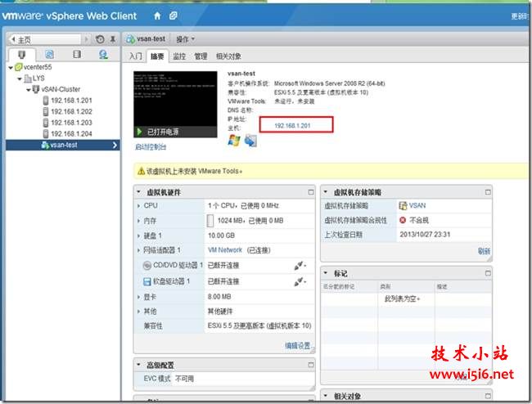532x404 pixels.
Task: Open the VM Network link
Action: pos(225,250)
